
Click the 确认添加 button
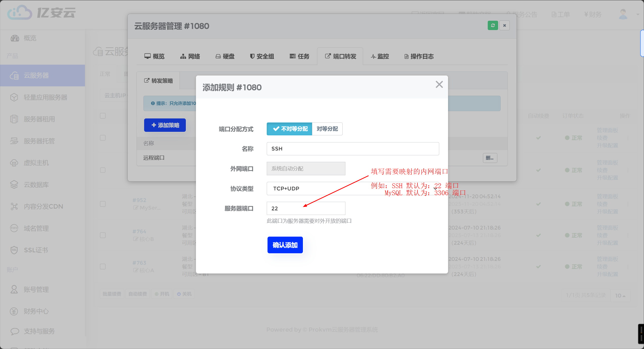(x=285, y=245)
